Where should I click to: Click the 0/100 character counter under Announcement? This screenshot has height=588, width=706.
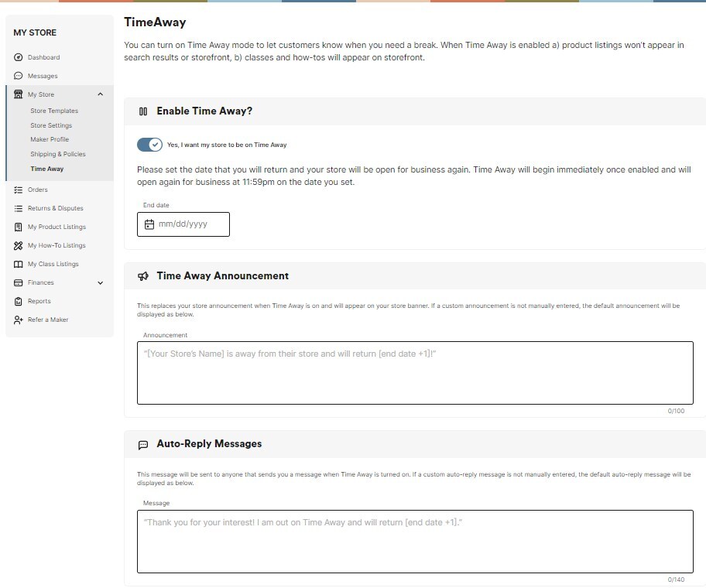click(676, 411)
